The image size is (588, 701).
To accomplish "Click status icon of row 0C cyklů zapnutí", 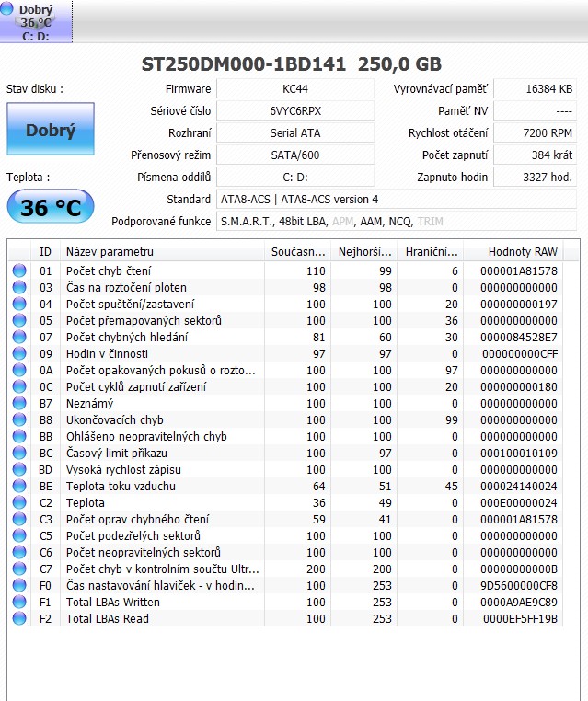I will [19, 386].
